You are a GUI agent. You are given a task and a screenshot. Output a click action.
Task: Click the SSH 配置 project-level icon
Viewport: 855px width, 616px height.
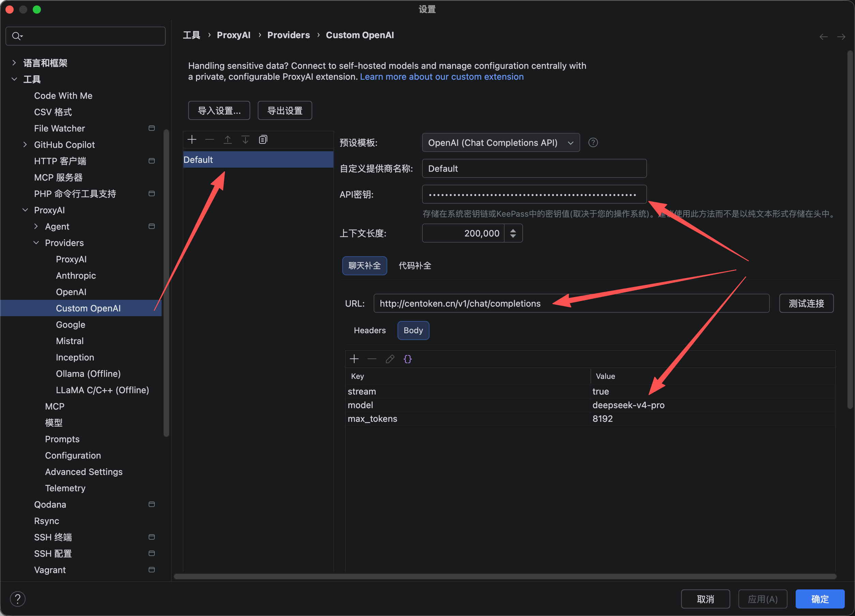click(152, 553)
